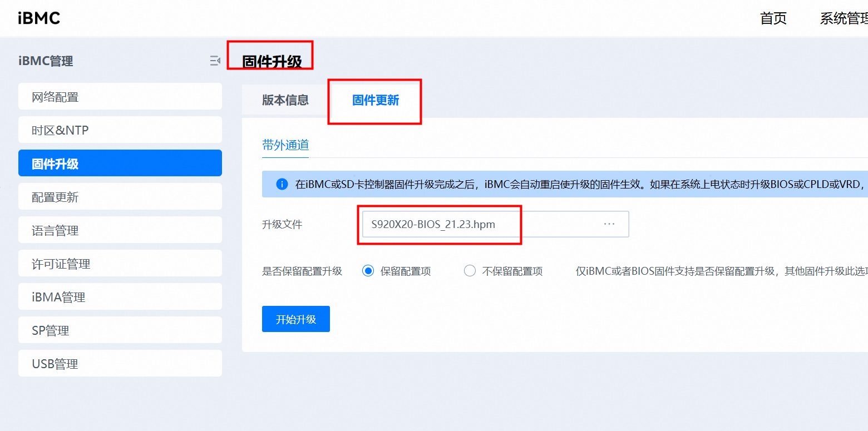The image size is (868, 431).
Task: Select the 保留配置项 radio button
Action: point(368,271)
